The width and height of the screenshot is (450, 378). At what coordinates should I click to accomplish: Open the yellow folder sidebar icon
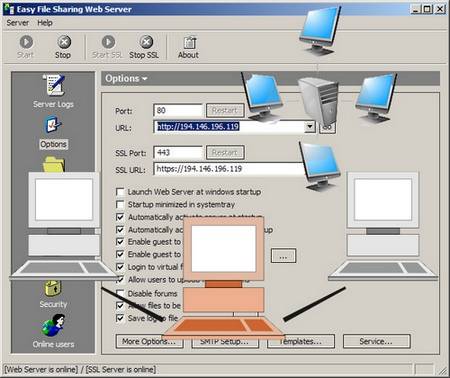(x=53, y=164)
